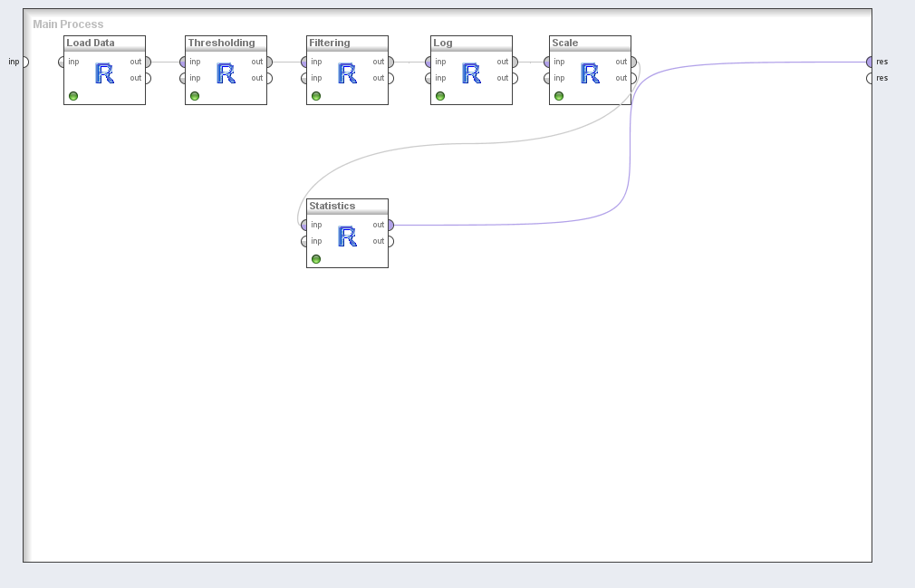915x588 pixels.
Task: Click the first res result port
Action: [870, 62]
